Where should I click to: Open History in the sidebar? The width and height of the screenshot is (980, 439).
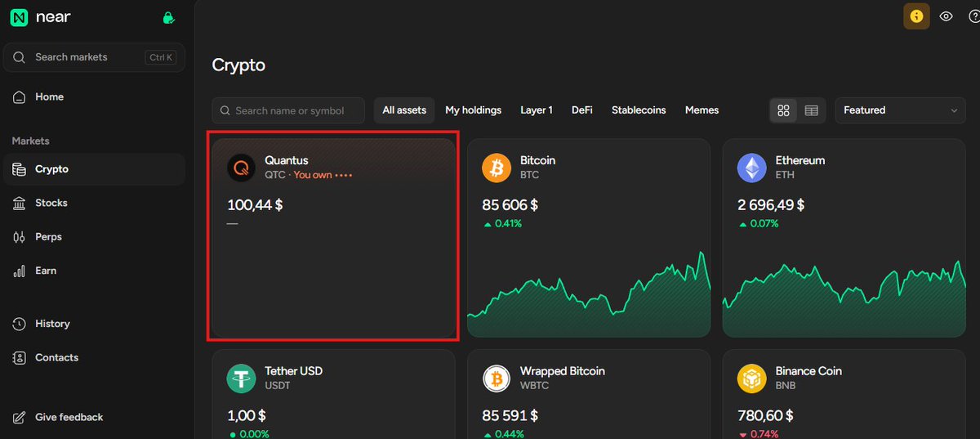pyautogui.click(x=94, y=324)
